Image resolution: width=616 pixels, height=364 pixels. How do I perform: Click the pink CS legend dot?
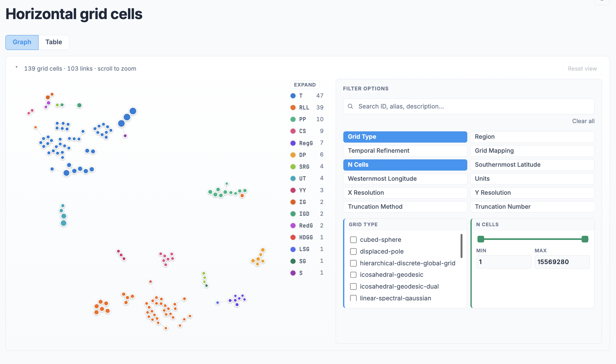[293, 131]
